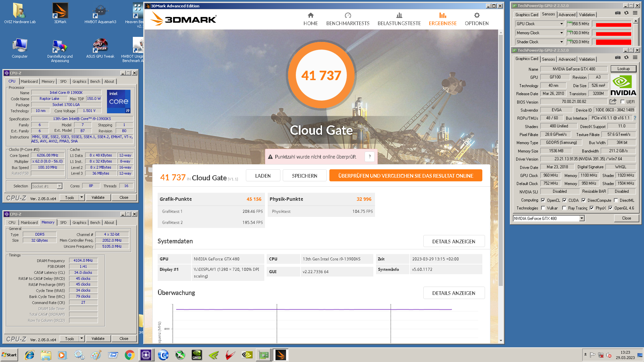The image size is (644, 362).
Task: Click ÜBERPRÜFEN UND VERGLEICHEN online button
Action: (x=406, y=176)
